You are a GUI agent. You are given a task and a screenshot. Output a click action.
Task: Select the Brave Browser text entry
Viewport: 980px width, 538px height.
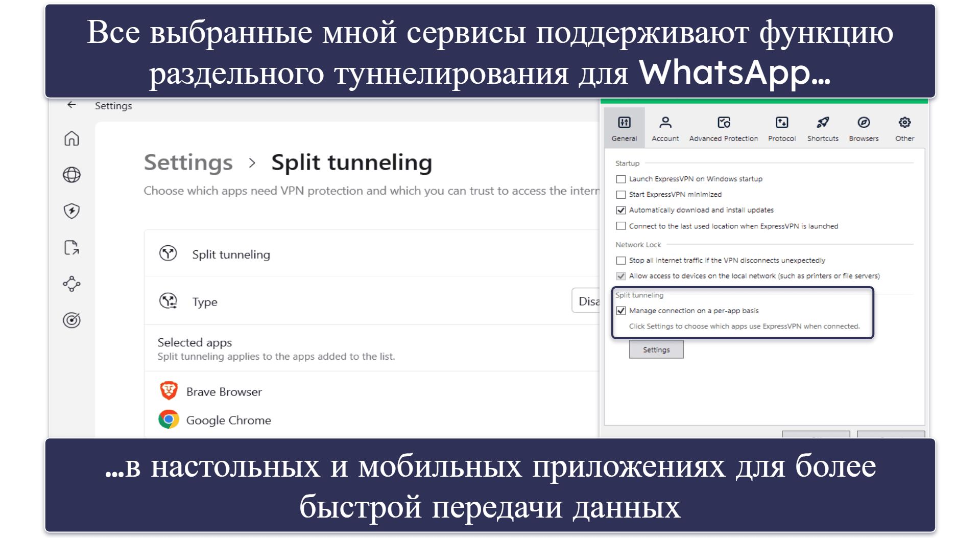click(x=224, y=392)
